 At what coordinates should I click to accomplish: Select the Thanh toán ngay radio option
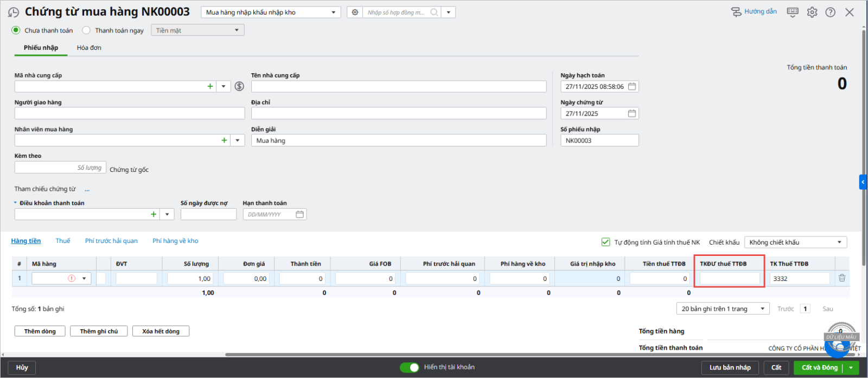point(86,30)
